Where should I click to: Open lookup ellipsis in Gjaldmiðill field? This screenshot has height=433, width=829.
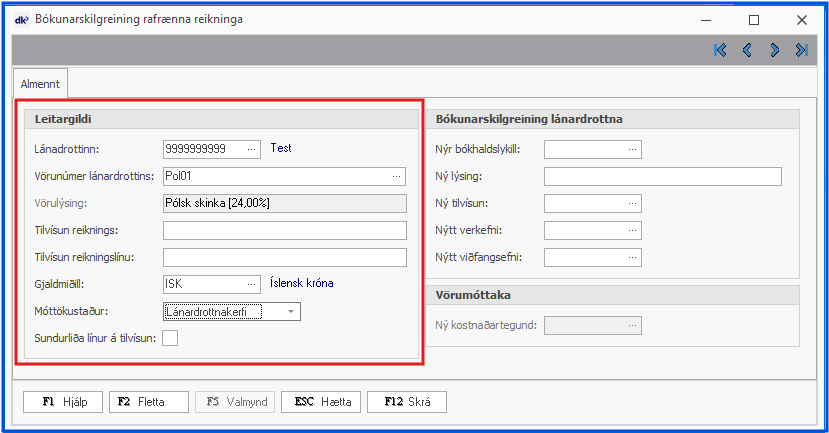tap(251, 283)
